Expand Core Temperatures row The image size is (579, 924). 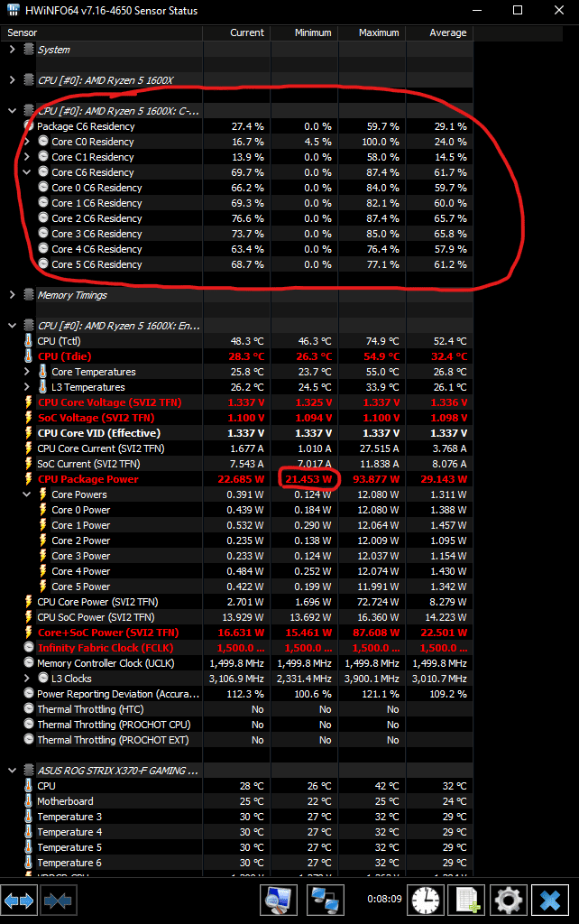pyautogui.click(x=26, y=371)
